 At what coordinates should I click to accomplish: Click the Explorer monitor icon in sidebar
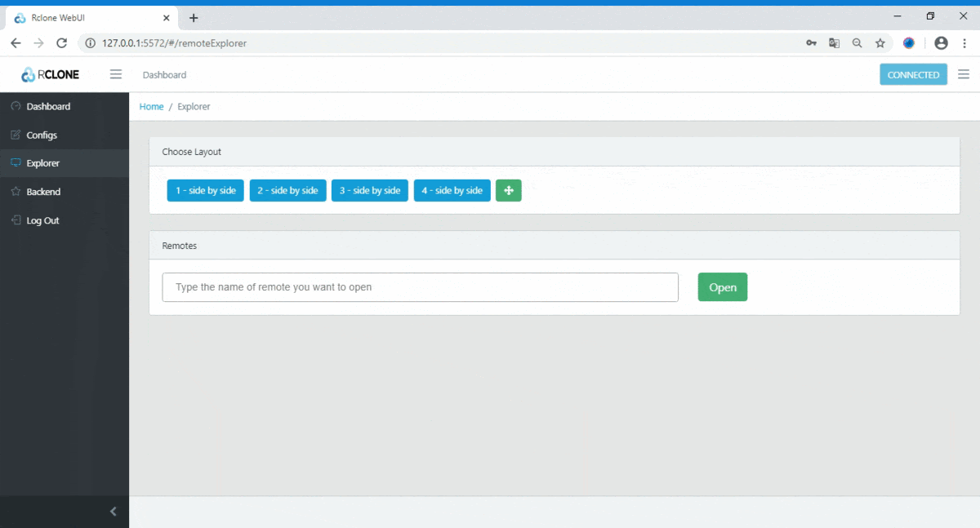16,163
